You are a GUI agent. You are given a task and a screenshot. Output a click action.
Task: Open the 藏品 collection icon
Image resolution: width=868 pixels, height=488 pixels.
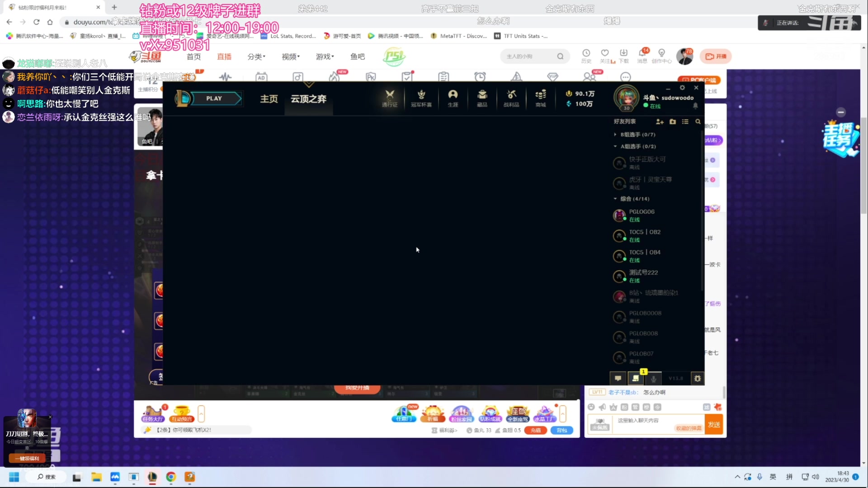point(482,97)
